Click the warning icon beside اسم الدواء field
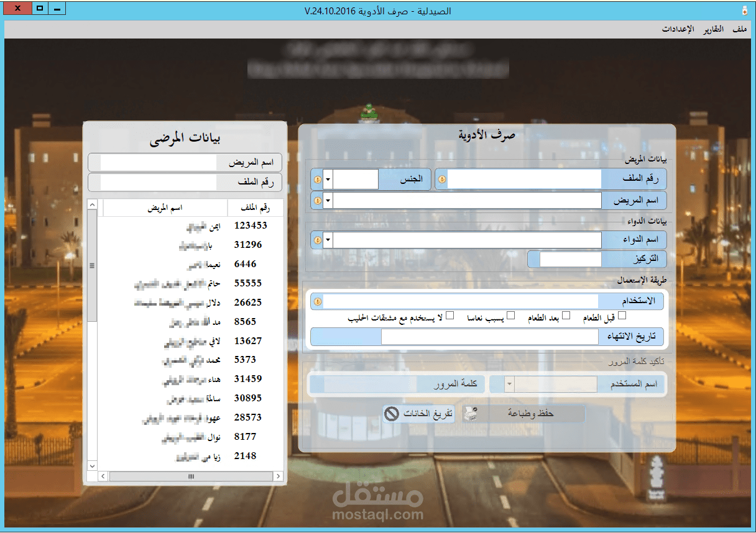 click(x=317, y=240)
